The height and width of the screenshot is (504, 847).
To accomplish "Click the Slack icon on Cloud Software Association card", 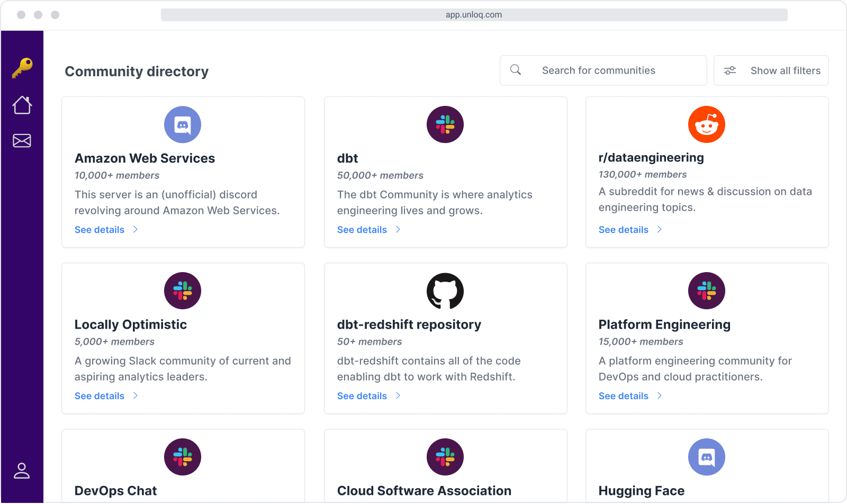I will [x=445, y=457].
